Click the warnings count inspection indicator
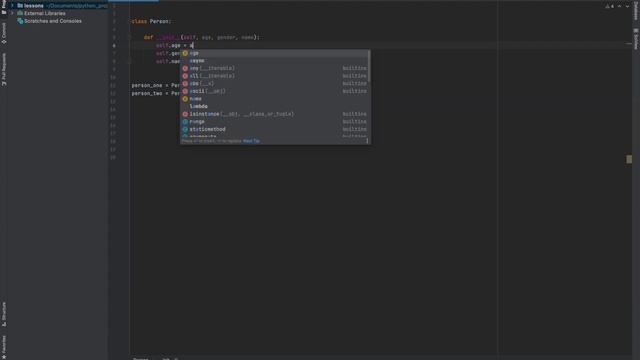The width and height of the screenshot is (640, 360). [610, 6]
